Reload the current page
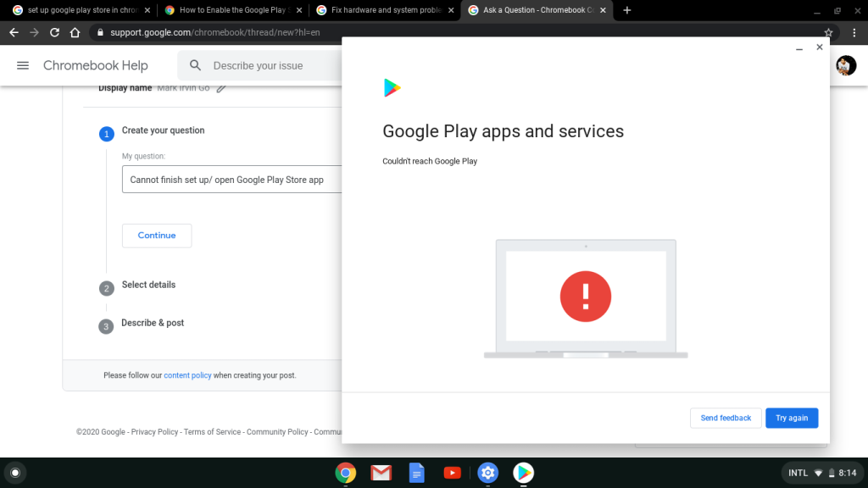868x488 pixels. point(54,33)
